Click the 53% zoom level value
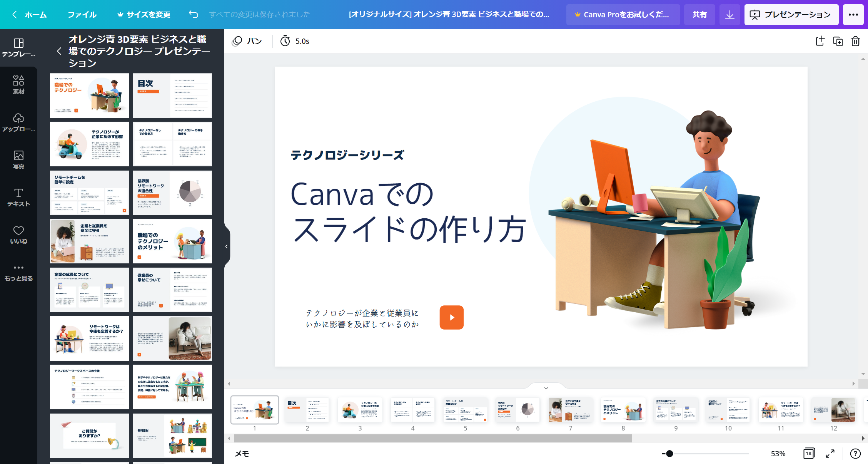868x464 pixels. 778,454
